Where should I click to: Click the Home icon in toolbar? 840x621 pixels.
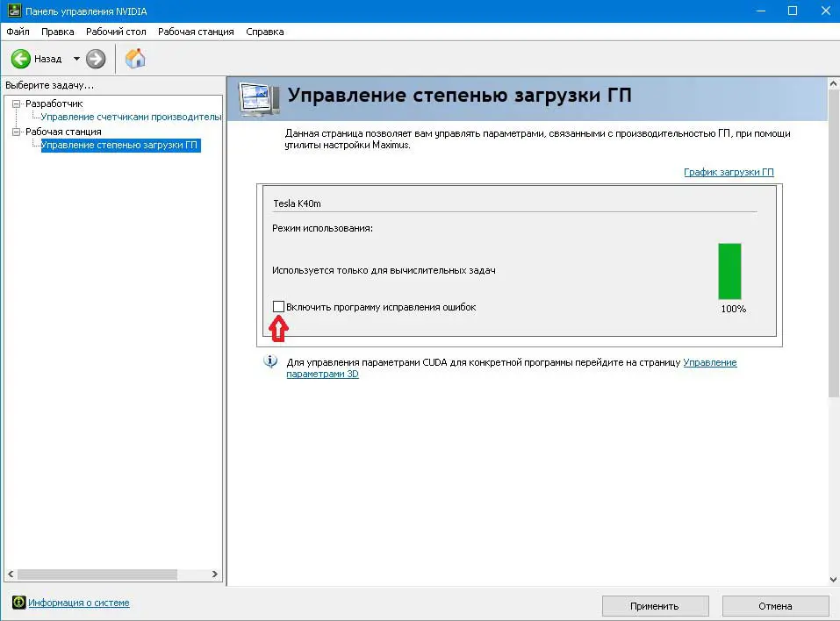point(135,59)
